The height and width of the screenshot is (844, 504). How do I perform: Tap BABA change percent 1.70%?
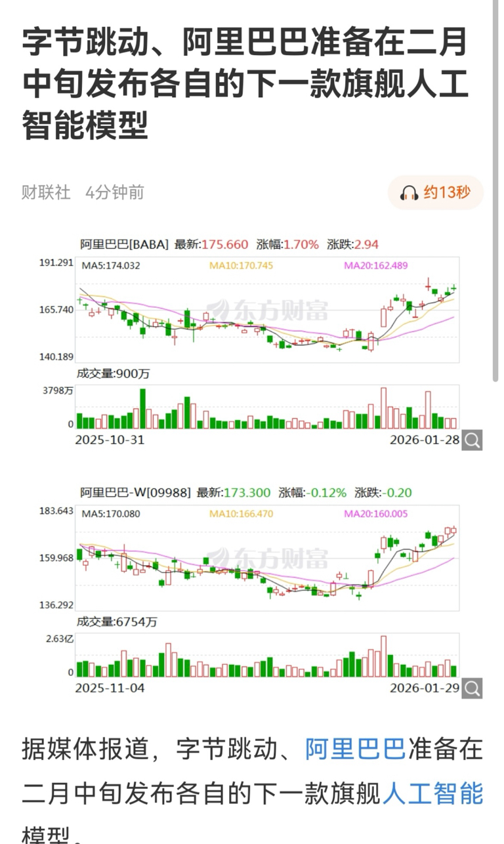[301, 244]
